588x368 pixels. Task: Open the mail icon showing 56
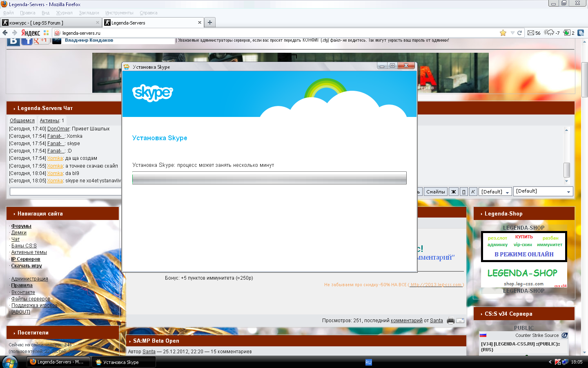534,33
